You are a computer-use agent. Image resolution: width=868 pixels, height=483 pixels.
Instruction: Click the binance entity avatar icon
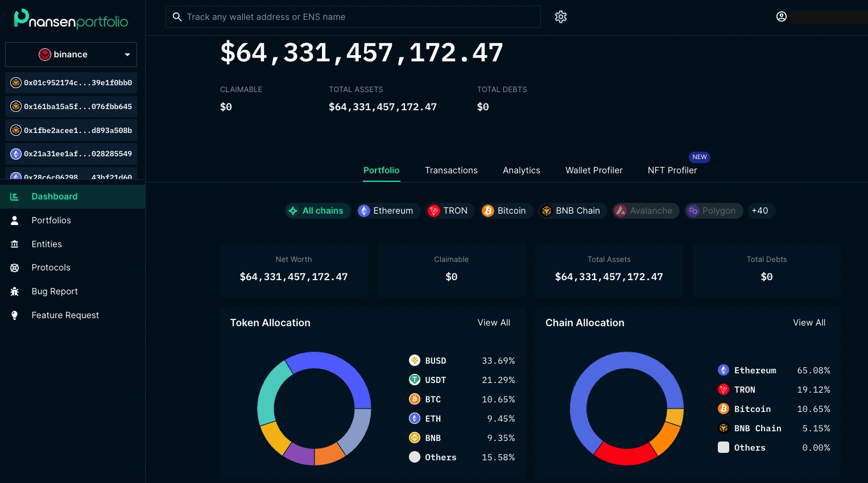[44, 55]
